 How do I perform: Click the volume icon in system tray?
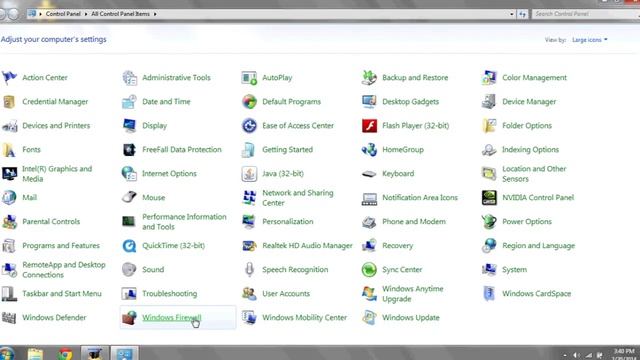(x=576, y=355)
